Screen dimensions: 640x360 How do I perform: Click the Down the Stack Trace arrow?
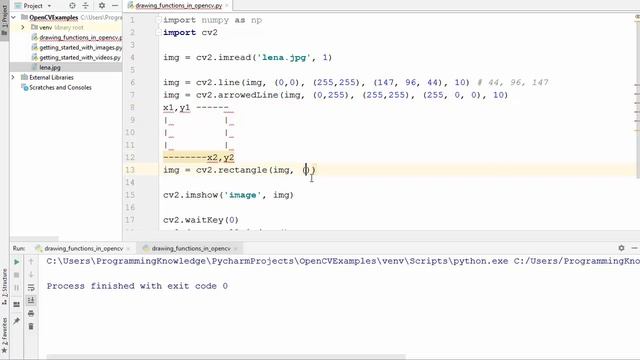pos(31,275)
